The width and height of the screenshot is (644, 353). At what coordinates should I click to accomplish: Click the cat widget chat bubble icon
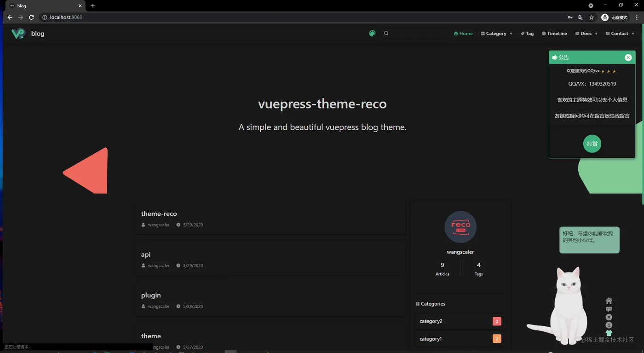(609, 309)
